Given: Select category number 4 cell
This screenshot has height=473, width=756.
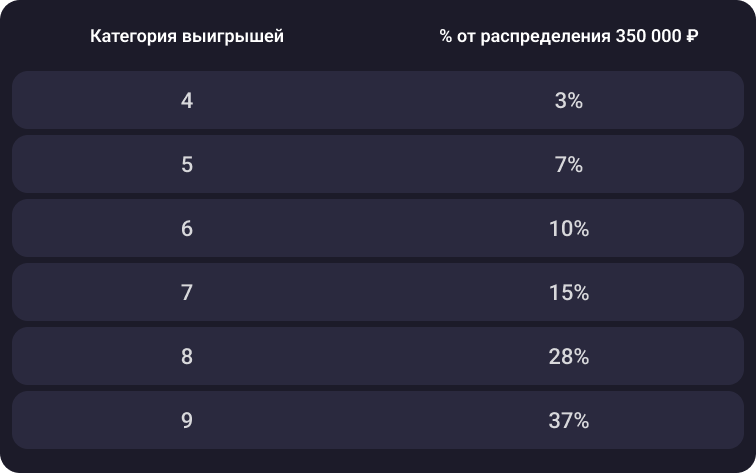Looking at the screenshot, I should pos(187,100).
